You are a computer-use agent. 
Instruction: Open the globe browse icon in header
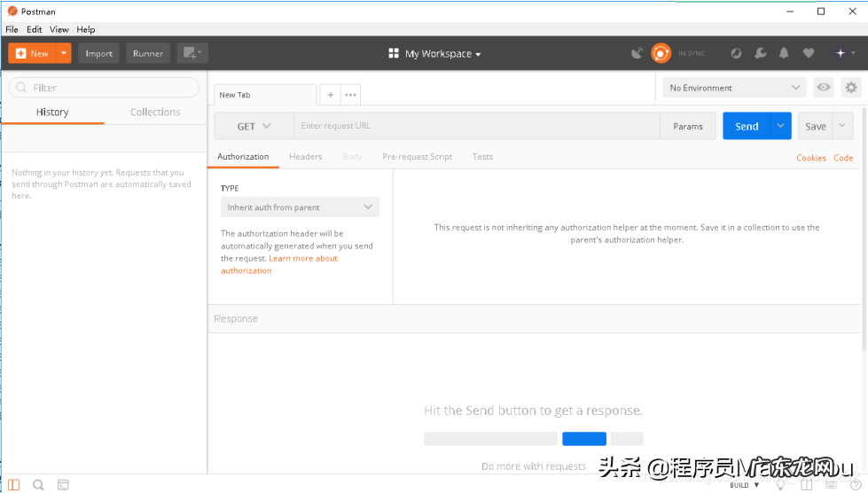(x=736, y=53)
